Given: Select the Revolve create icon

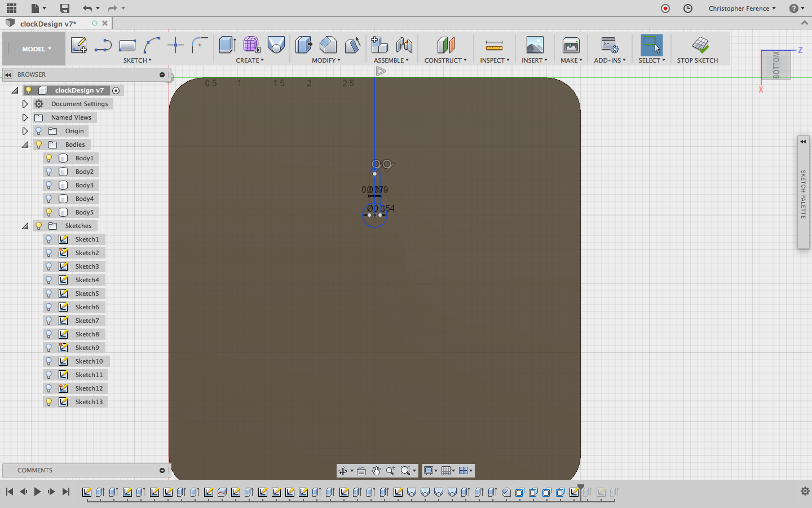Looking at the screenshot, I should click(x=276, y=45).
